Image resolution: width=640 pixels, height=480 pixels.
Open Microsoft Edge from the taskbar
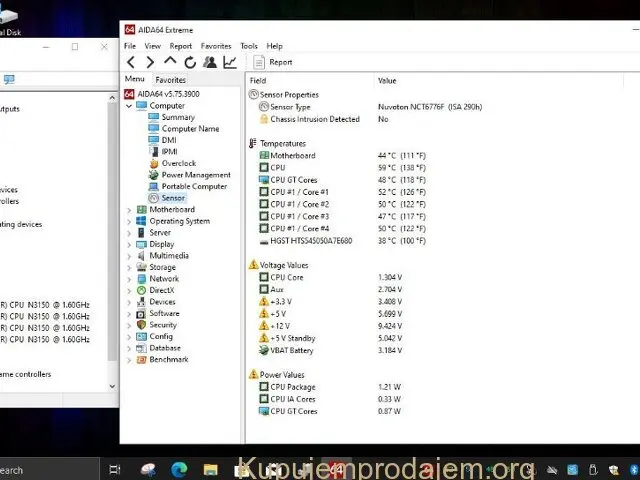(x=179, y=469)
